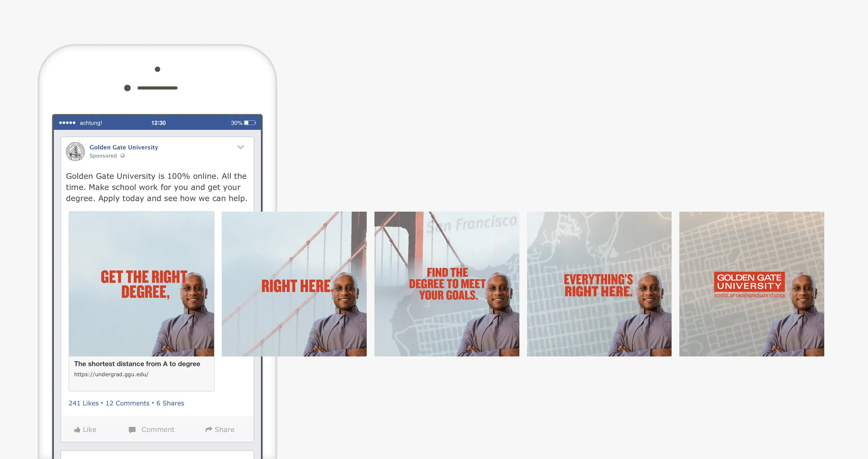Image resolution: width=868 pixels, height=459 pixels.
Task: Open the undergrad.ggu.edu URL link
Action: point(111,374)
